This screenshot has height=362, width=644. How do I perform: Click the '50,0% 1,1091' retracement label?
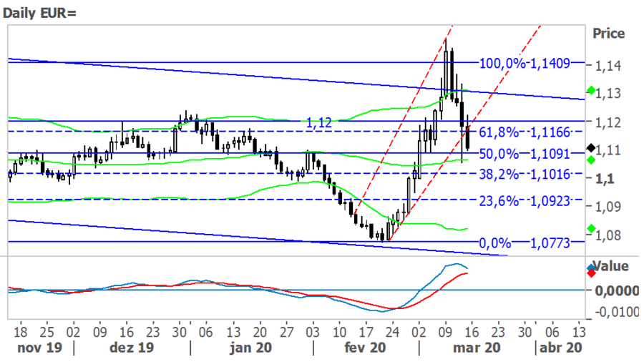pyautogui.click(x=525, y=154)
